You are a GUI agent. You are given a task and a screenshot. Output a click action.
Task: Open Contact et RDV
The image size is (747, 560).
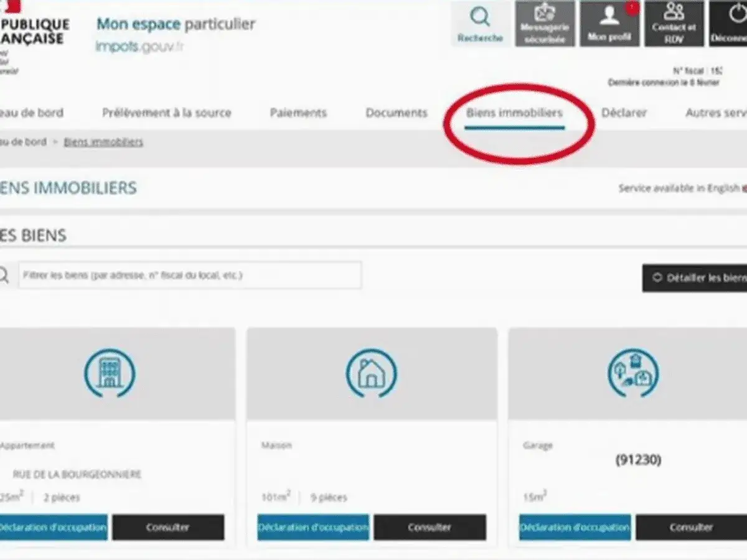coord(674,24)
